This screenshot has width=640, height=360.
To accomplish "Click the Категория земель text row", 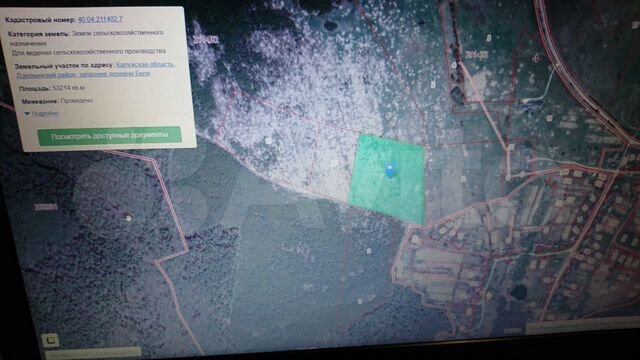I will pos(86,38).
